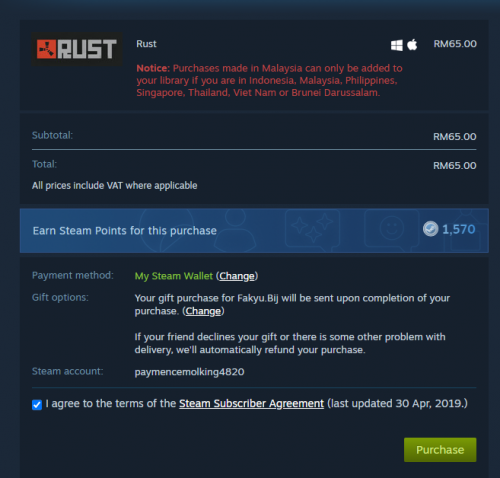This screenshot has width=500, height=478.
Task: Open the Steam Subscriber Agreement link
Action: click(x=251, y=404)
